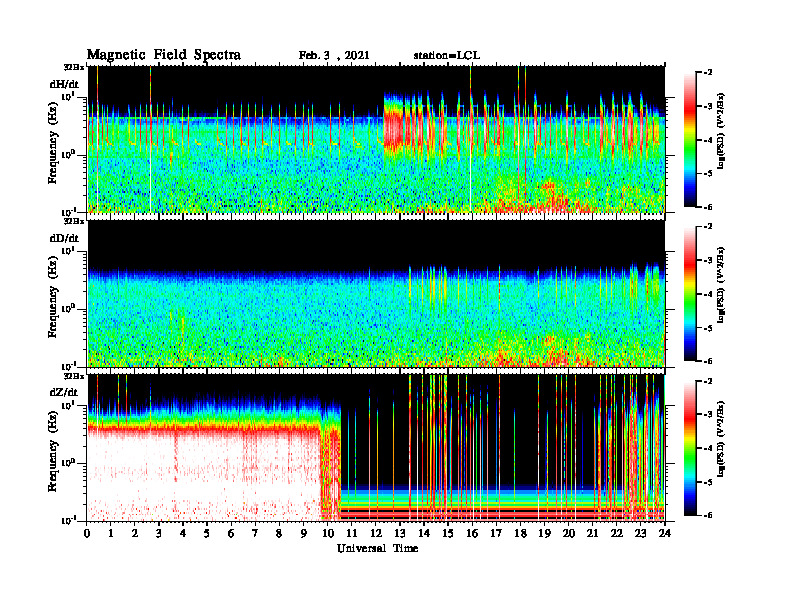Image resolution: width=792 pixels, height=612 pixels.
Task: Click the hour 21 tick label
Action: pyautogui.click(x=592, y=533)
